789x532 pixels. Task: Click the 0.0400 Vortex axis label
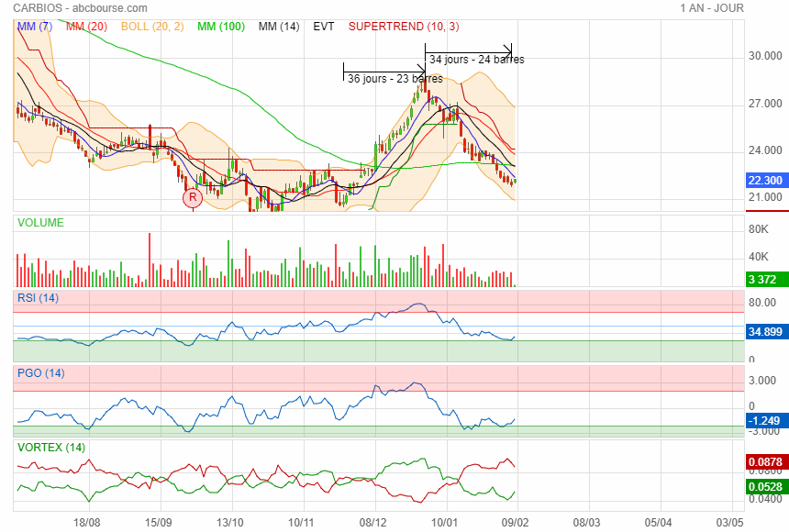coord(765,499)
